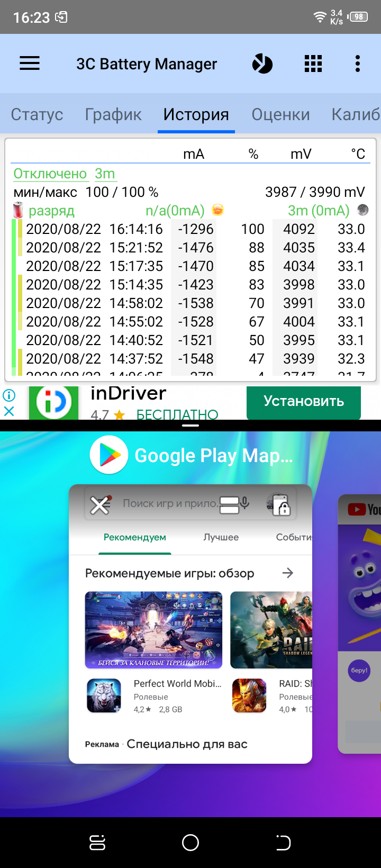Tap the split-screen icon on Play card
This screenshot has width=381, height=868.
tap(230, 505)
